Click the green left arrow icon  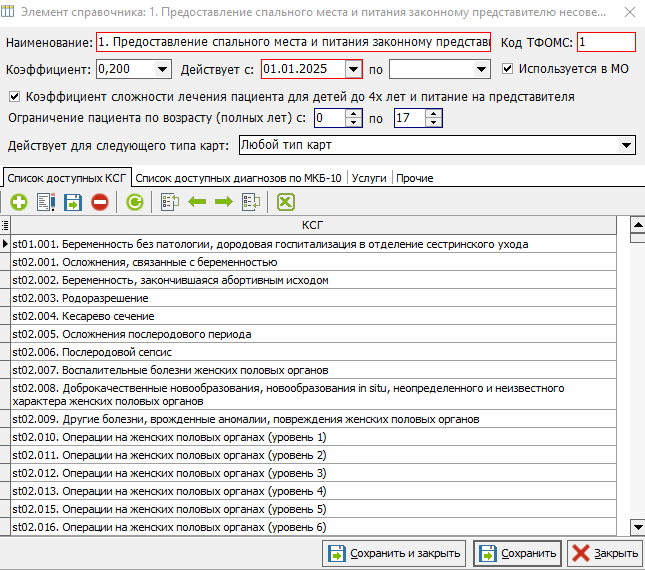coord(197,202)
